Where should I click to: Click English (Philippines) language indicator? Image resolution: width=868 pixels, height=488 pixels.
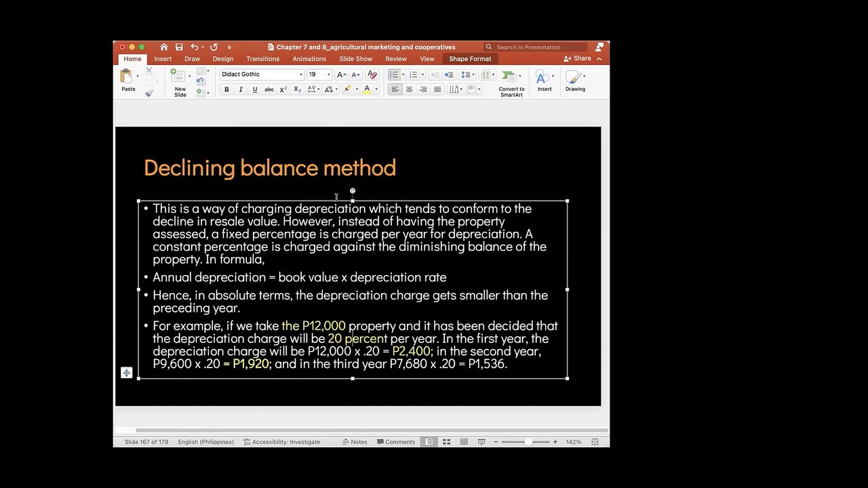pyautogui.click(x=205, y=442)
